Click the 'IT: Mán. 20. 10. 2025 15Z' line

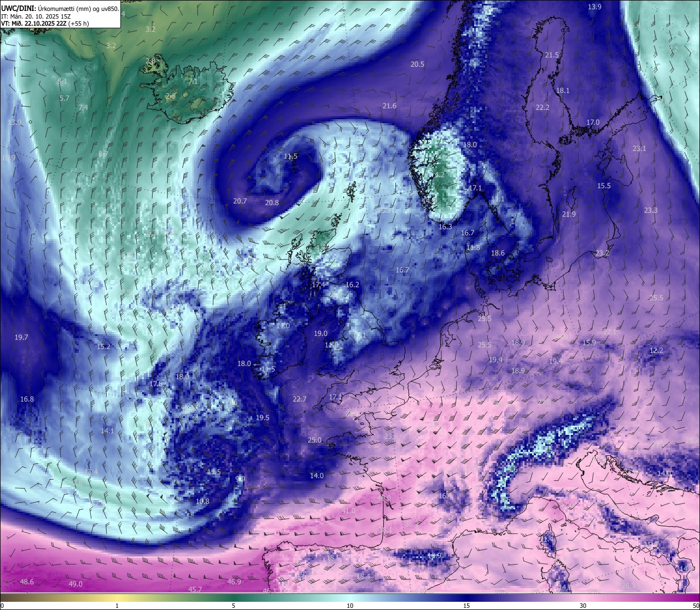(36, 16)
